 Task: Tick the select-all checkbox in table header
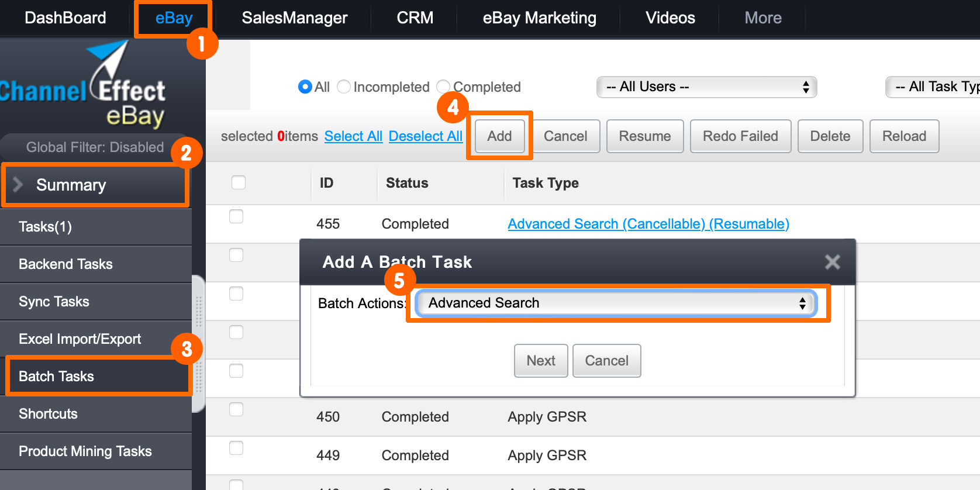tap(238, 182)
